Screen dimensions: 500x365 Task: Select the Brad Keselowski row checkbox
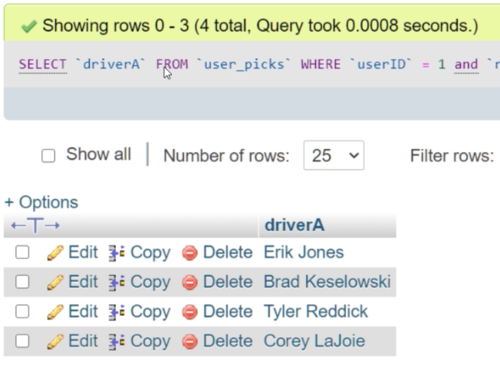click(22, 282)
